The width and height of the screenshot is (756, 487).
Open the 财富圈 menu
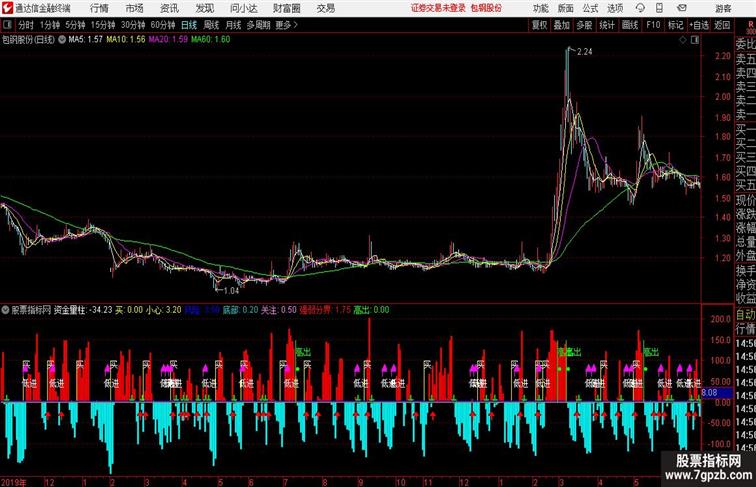(x=286, y=8)
